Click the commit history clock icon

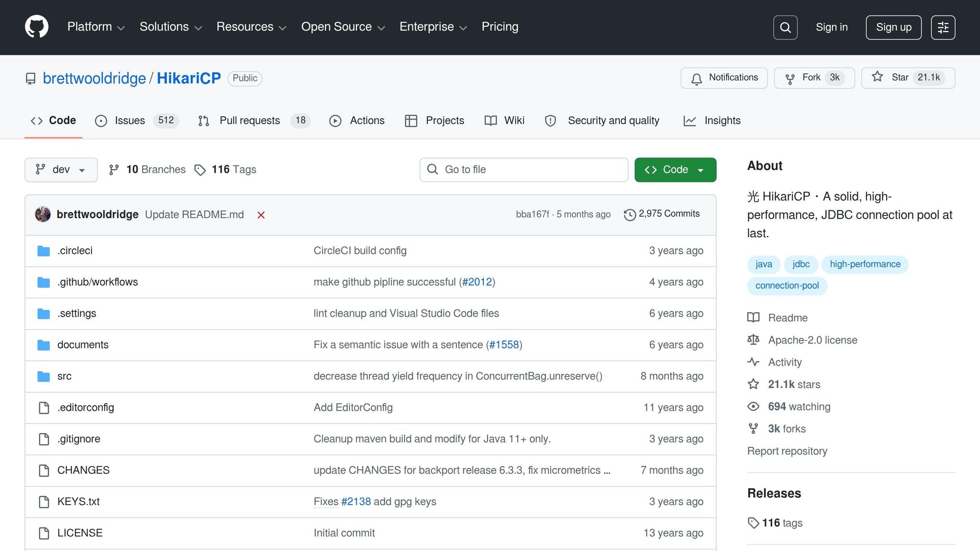(630, 215)
